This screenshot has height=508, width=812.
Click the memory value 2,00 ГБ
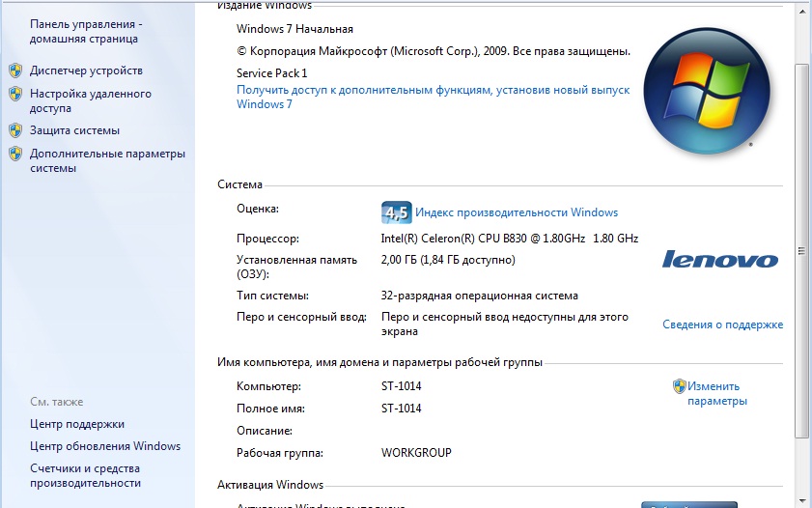(x=448, y=260)
